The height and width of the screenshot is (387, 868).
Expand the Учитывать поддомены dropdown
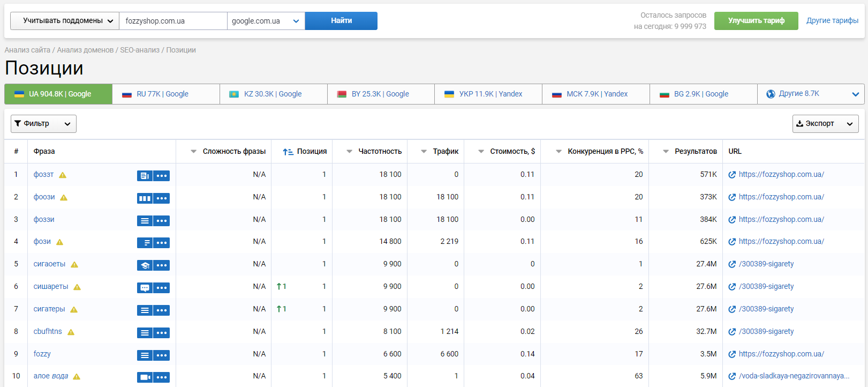coord(65,21)
